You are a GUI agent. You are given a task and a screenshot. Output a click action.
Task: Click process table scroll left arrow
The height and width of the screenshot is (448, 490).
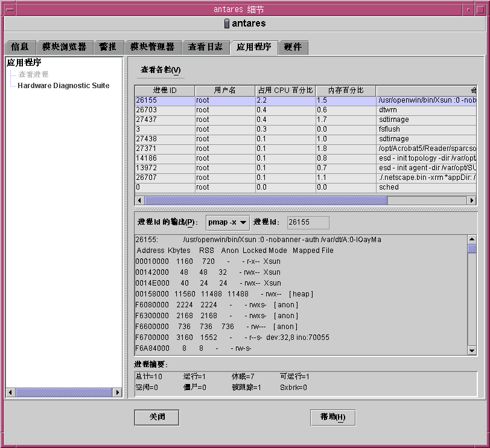click(x=139, y=200)
